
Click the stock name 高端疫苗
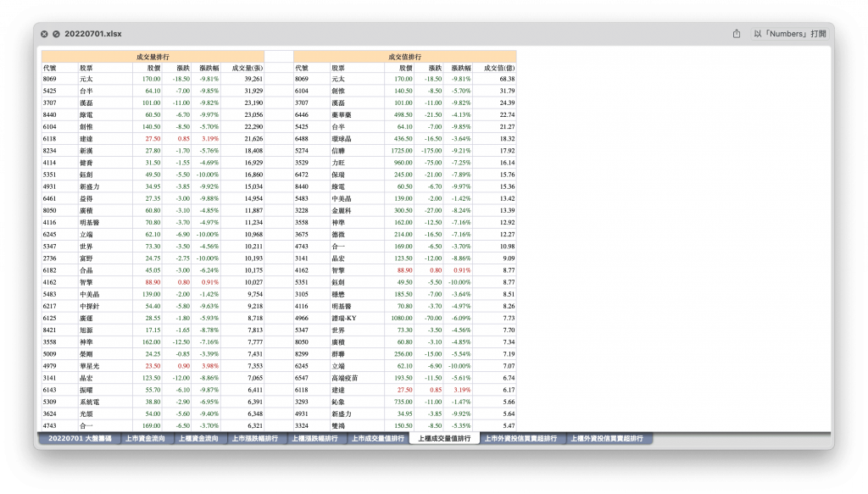point(345,379)
